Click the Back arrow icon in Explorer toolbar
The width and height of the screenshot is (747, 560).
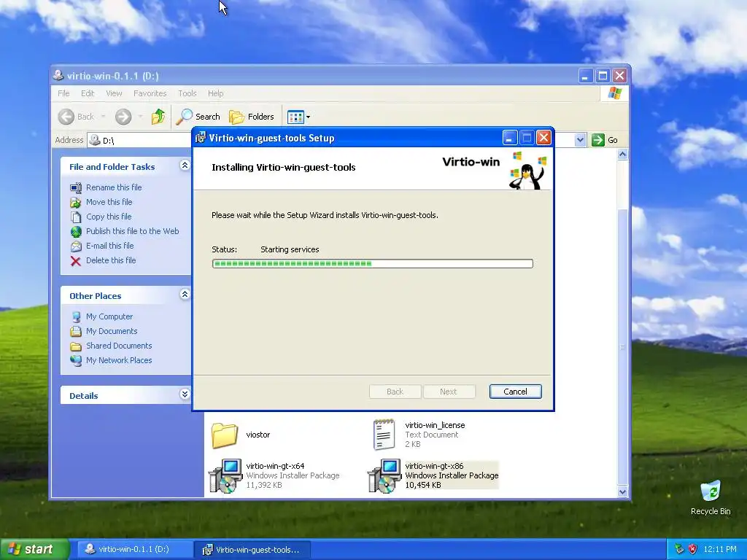[x=66, y=117]
